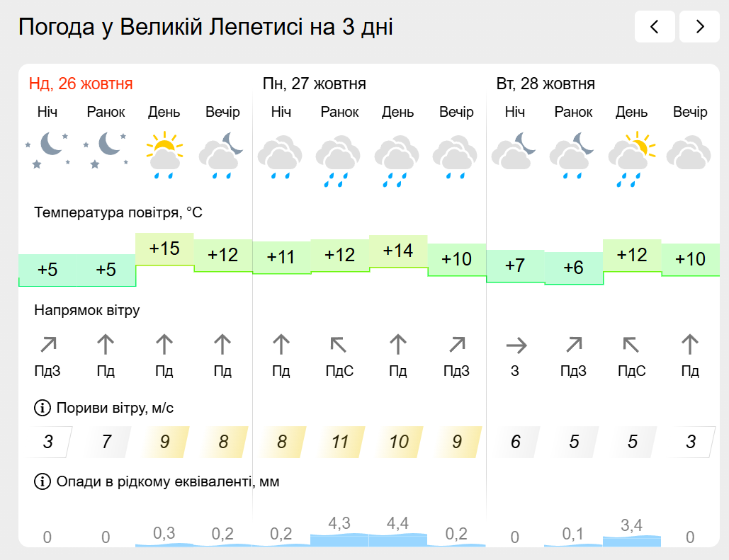Click the next days arrow button
The image size is (729, 560).
tap(699, 27)
